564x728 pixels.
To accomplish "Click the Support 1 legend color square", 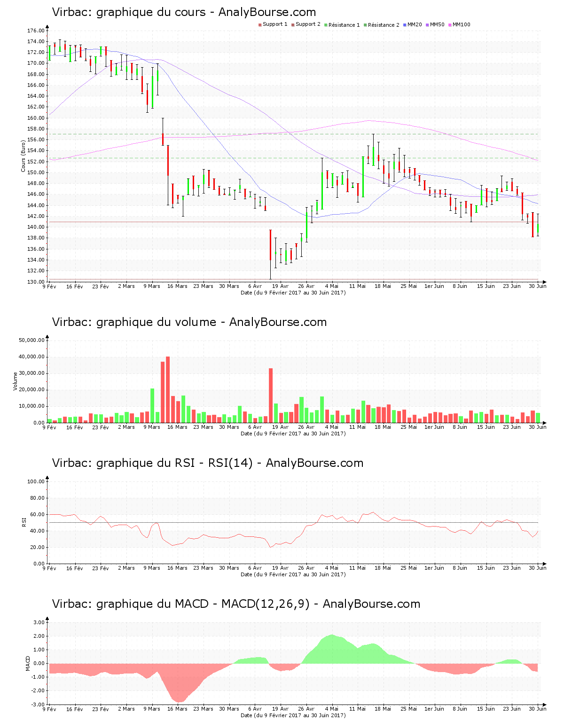I will click(260, 25).
